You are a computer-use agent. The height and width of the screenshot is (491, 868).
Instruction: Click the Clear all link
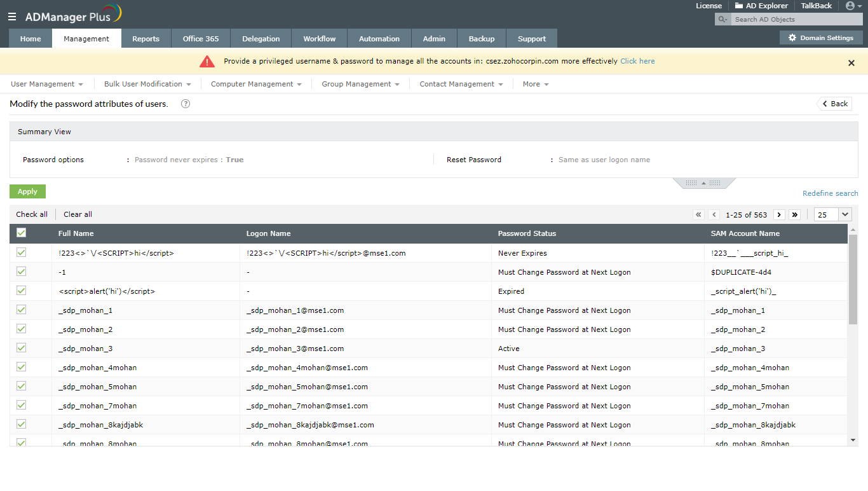[x=78, y=214]
